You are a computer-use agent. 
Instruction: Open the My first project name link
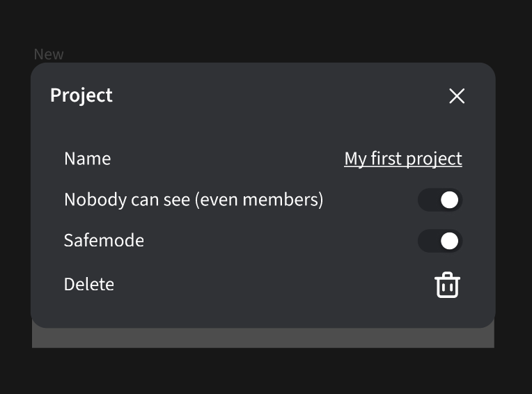(402, 159)
